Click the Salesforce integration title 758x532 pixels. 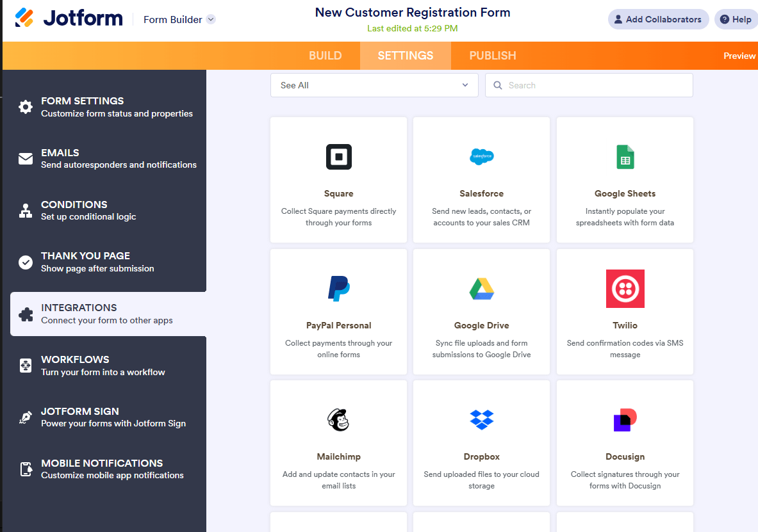point(481,194)
